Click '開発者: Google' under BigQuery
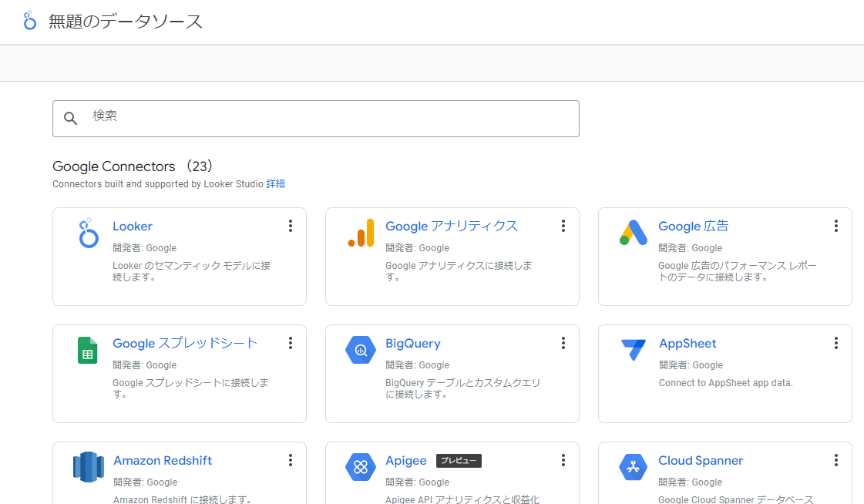This screenshot has width=864, height=504. coord(417,365)
